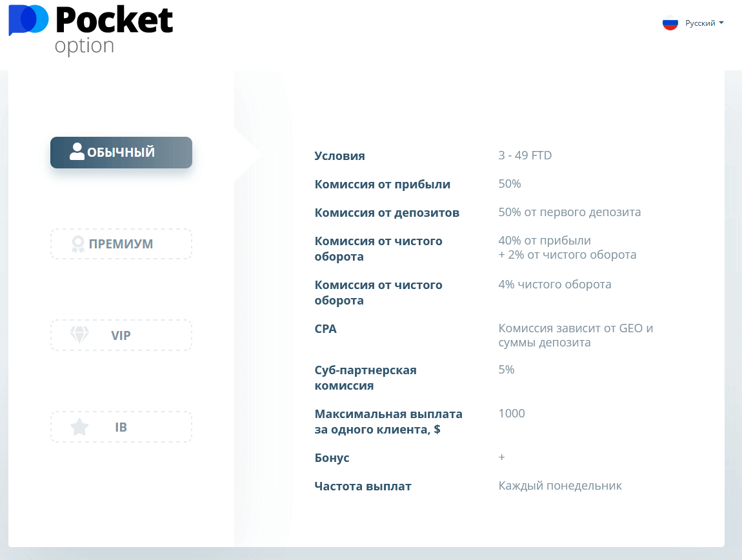Click the user icon on ОБЫЧНЫЙ tab
The image size is (742, 560).
pos(77,152)
